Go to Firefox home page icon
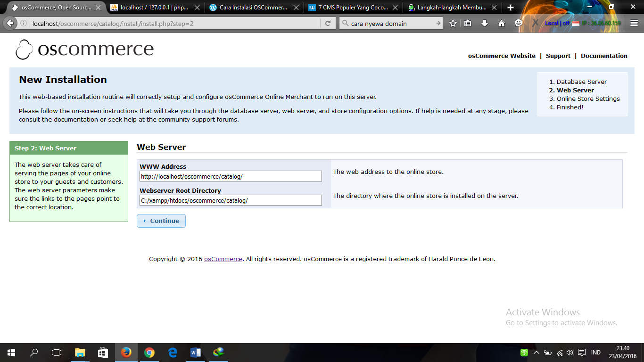 pos(502,23)
